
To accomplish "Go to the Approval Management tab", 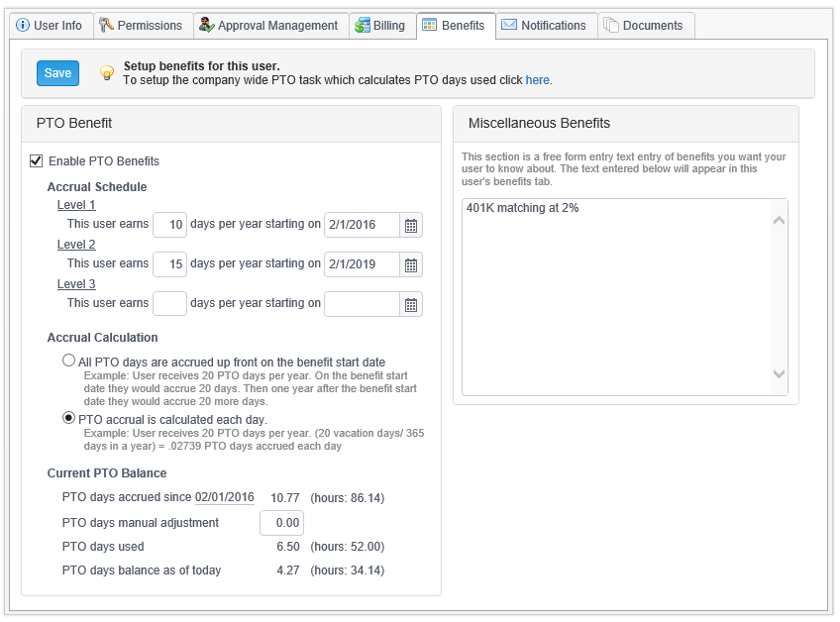I will [x=271, y=26].
